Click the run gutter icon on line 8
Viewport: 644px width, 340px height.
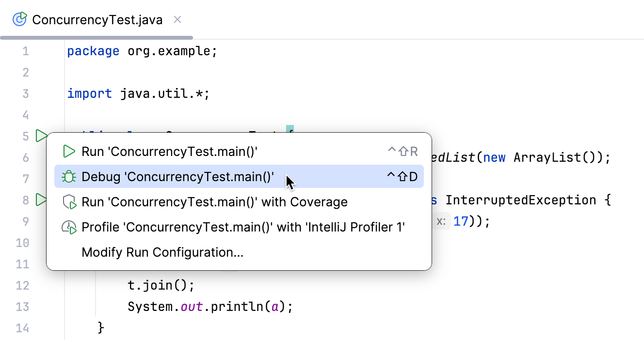(x=41, y=200)
